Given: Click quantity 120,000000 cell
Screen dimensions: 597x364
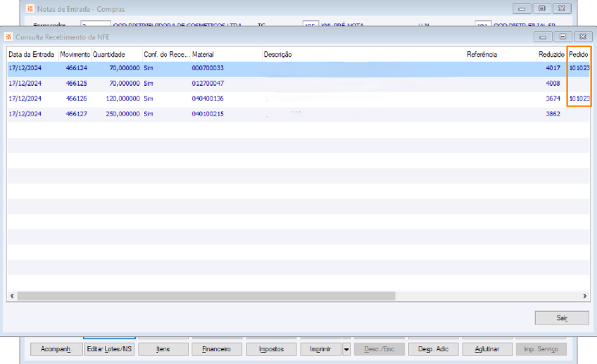Looking at the screenshot, I should click(122, 98).
